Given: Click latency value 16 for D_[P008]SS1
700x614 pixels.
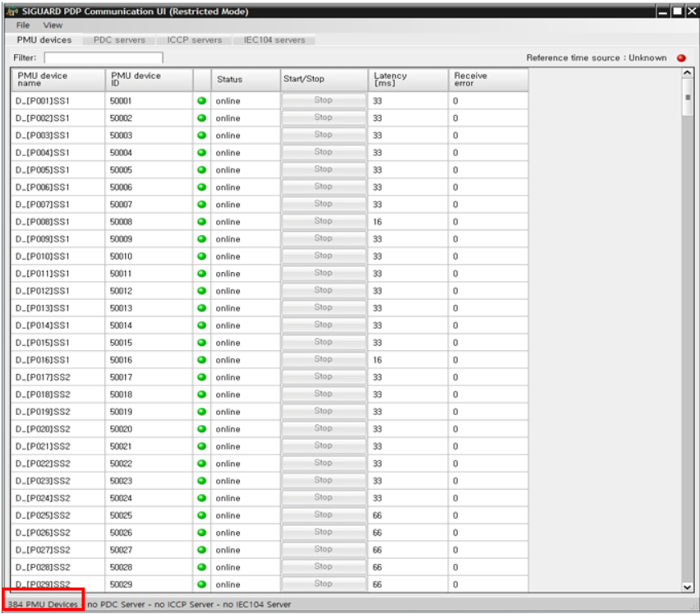Looking at the screenshot, I should click(x=378, y=222).
